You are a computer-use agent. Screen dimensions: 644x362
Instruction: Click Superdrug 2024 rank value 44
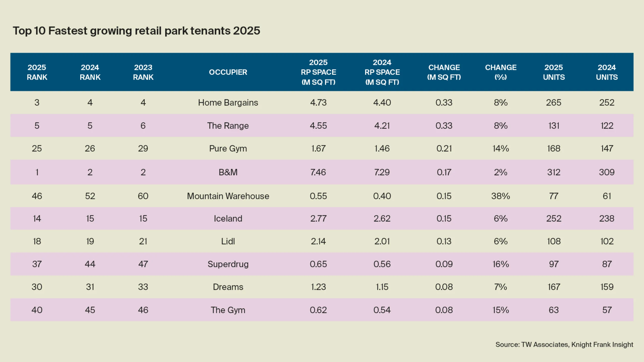pos(90,264)
